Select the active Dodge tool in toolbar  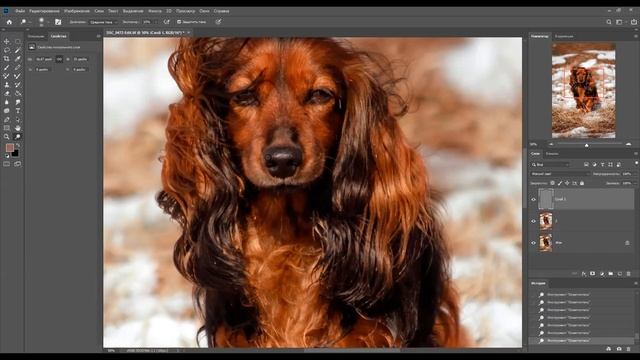tap(18, 136)
